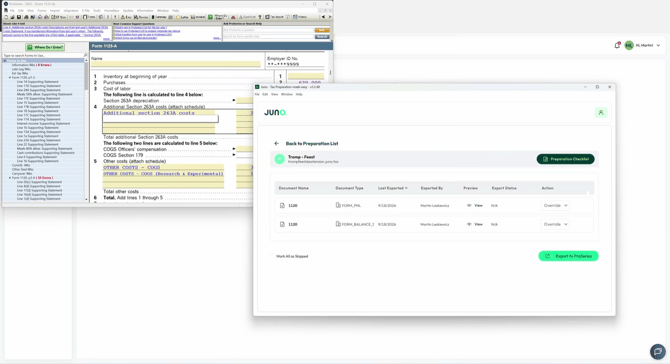The width and height of the screenshot is (670, 364).
Task: Open the chat bubble icon in the bottom corner
Action: 658,352
